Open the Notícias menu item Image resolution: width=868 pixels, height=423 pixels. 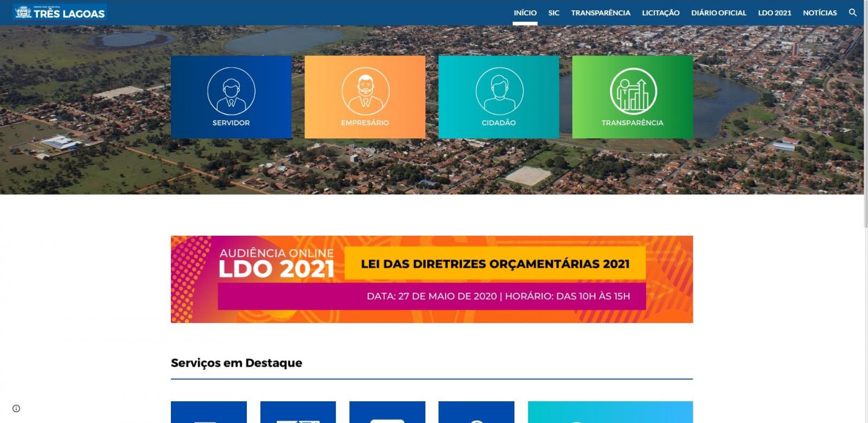pyautogui.click(x=820, y=12)
